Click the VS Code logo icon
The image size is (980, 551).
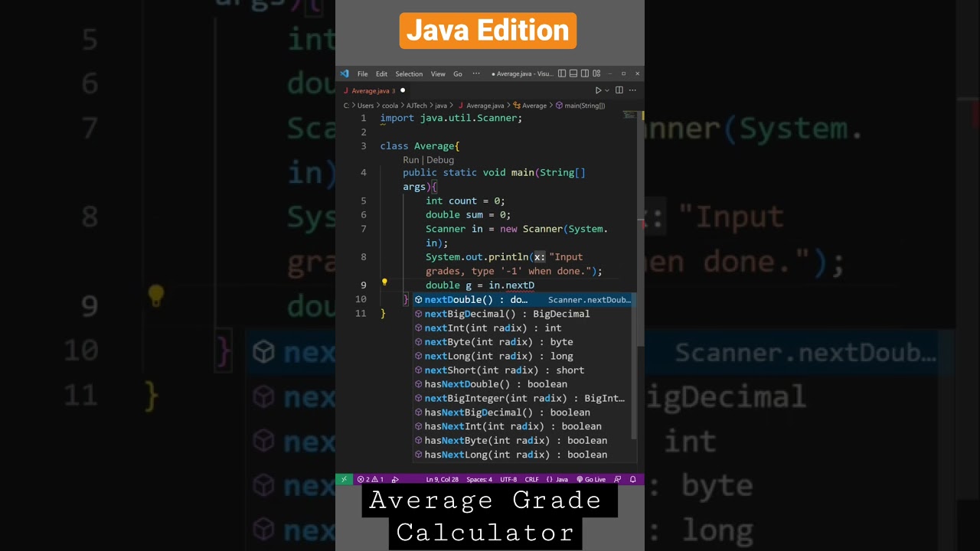[x=345, y=74]
